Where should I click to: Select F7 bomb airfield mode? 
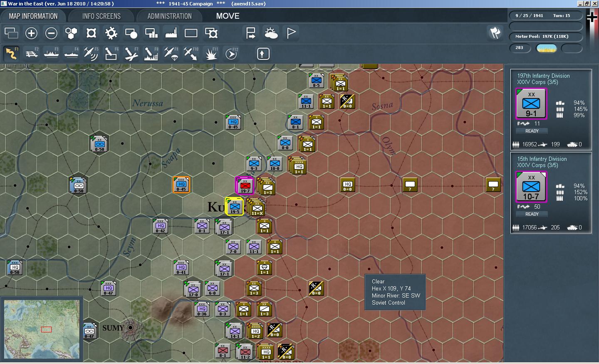click(131, 54)
